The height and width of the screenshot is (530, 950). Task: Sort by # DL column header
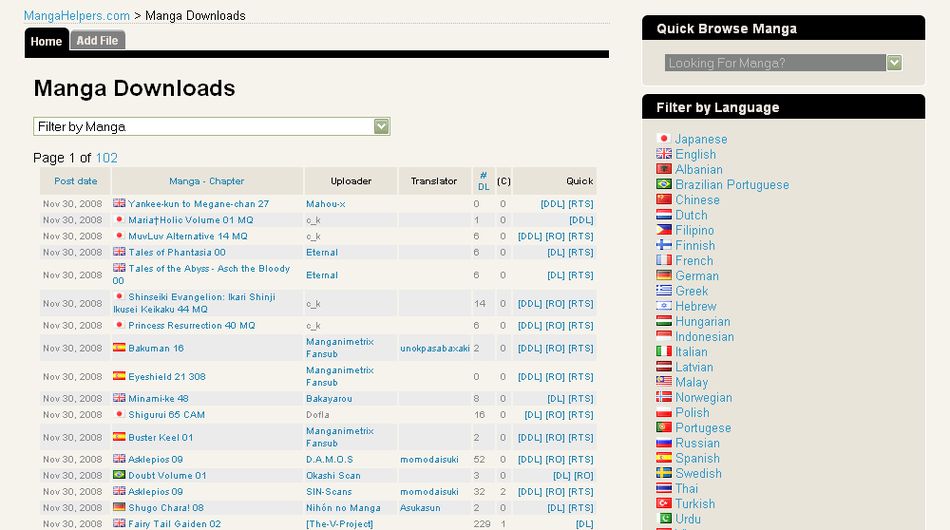click(483, 181)
